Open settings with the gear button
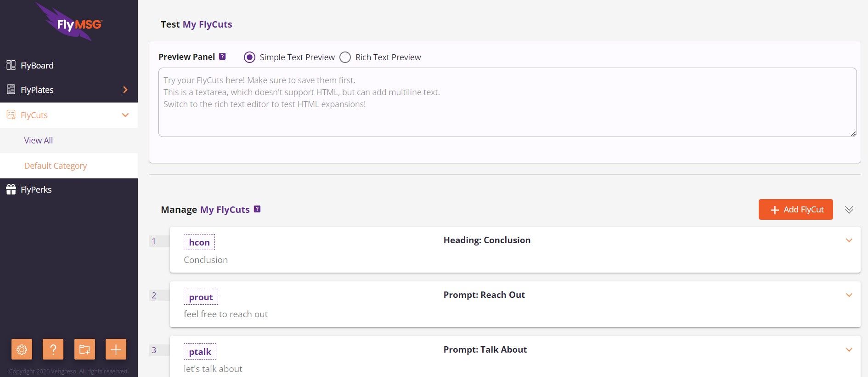Screen dimensions: 868x377 point(22,349)
